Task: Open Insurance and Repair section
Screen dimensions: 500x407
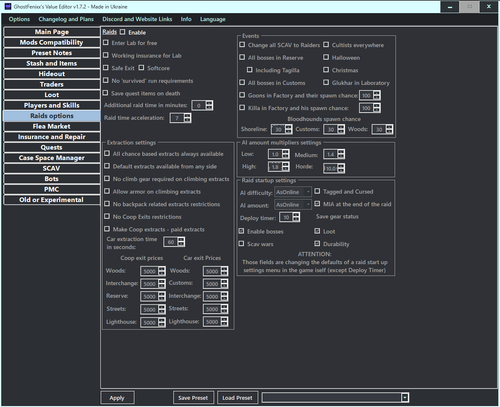Action: coord(52,137)
